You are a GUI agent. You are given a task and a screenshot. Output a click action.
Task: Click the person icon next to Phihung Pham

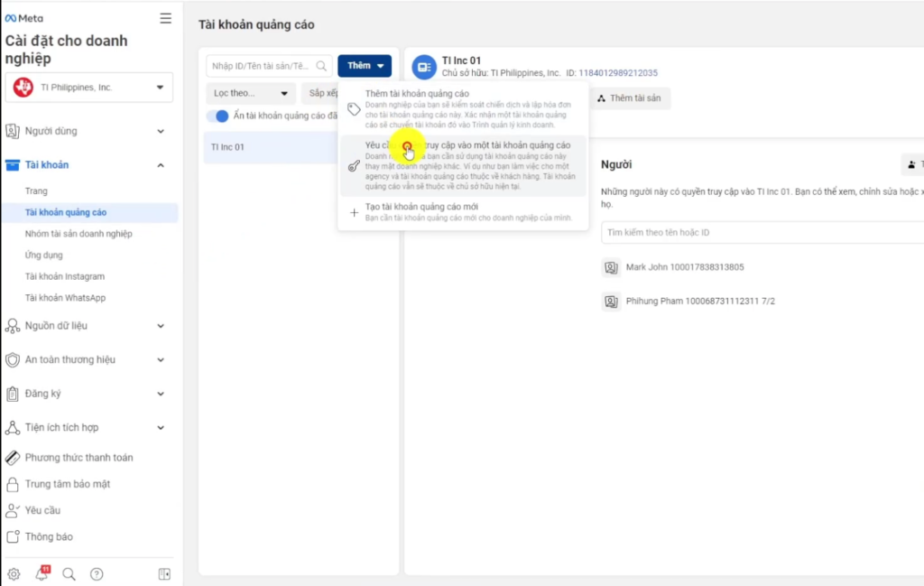coord(611,302)
